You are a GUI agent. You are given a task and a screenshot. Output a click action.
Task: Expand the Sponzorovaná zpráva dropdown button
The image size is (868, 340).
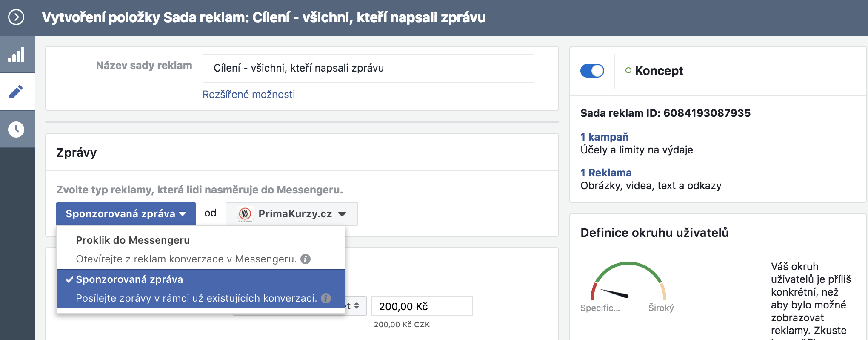(x=126, y=214)
